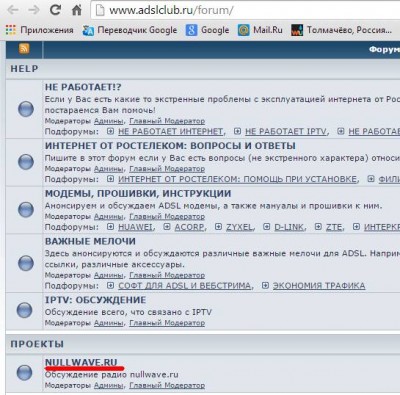Reload the page with the refresh icon
Viewport: 400px width, 395px height.
click(55, 10)
